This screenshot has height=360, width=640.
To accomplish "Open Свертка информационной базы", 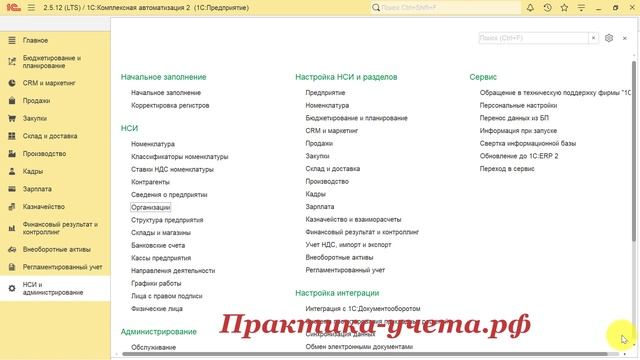I will point(528,143).
